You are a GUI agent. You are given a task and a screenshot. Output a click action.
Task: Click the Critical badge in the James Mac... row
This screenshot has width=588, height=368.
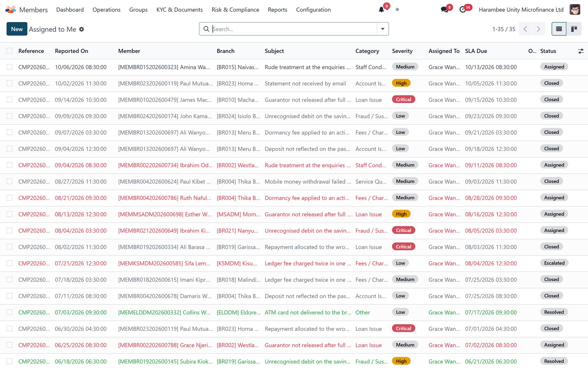(x=404, y=99)
